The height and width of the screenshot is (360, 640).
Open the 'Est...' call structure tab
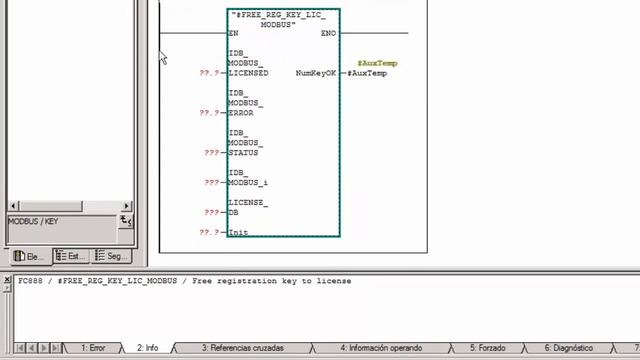[71, 256]
